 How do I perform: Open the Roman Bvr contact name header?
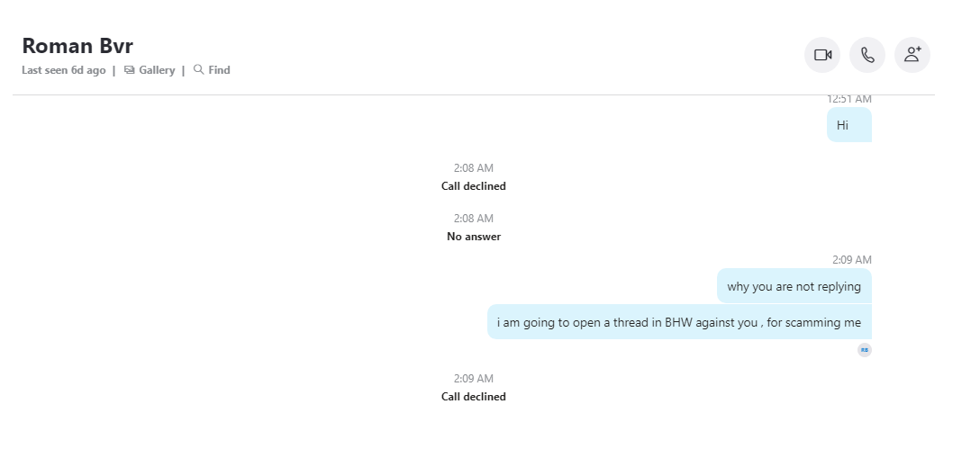(77, 46)
